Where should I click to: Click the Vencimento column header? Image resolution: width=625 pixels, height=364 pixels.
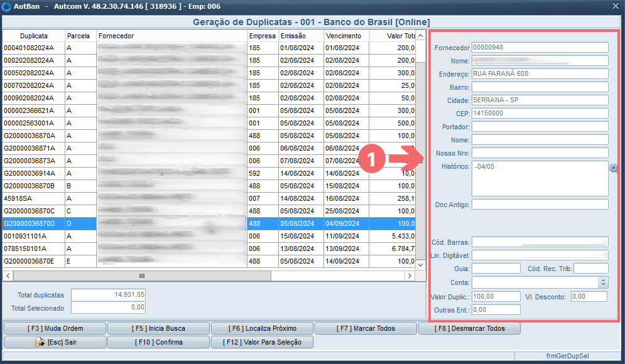pos(346,36)
